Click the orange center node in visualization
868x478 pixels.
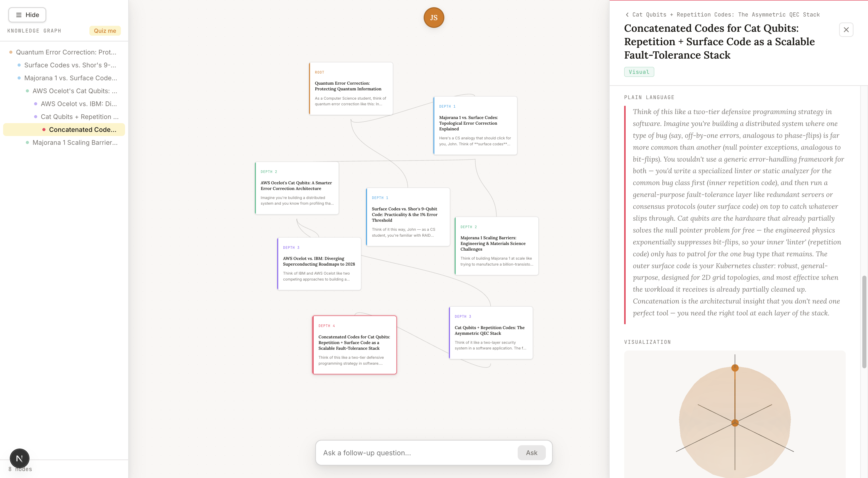point(735,423)
